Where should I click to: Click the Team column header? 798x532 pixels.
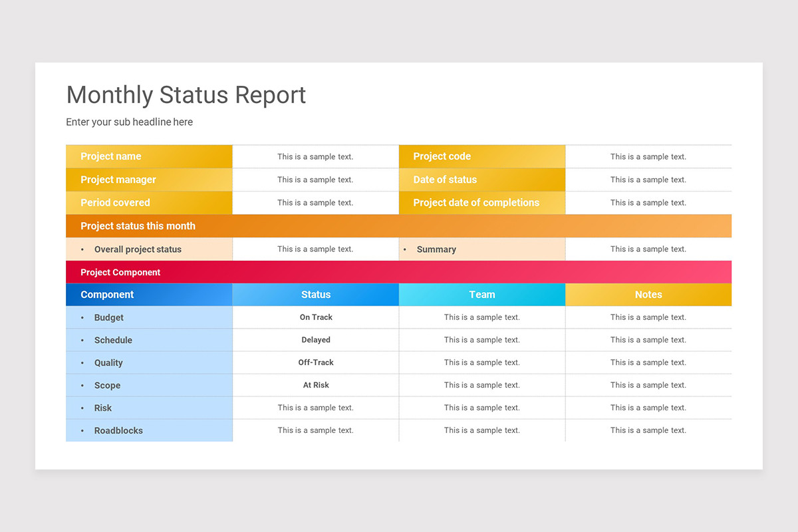[482, 295]
